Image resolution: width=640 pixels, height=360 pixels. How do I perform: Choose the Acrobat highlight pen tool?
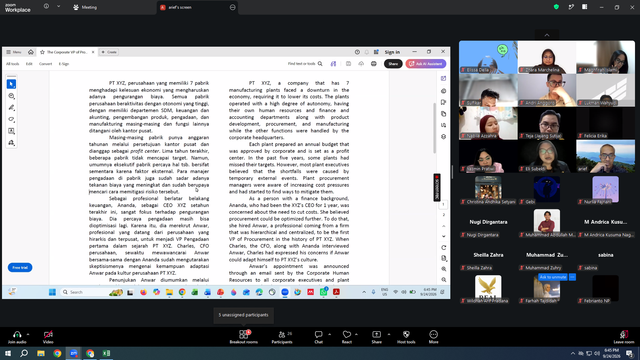11,108
